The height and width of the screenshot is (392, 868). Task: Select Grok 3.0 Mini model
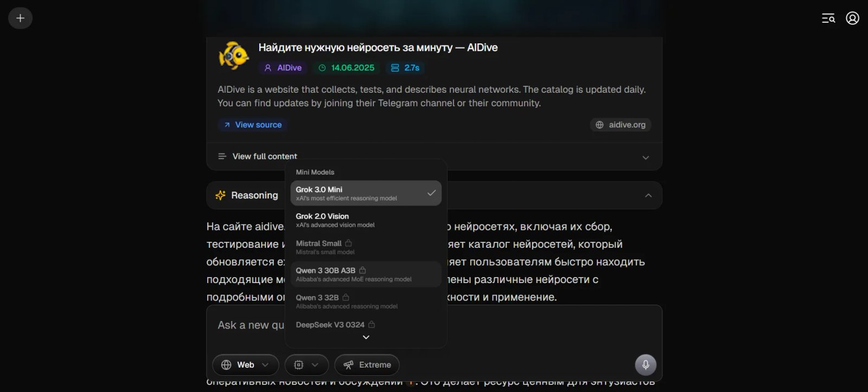[x=366, y=193]
